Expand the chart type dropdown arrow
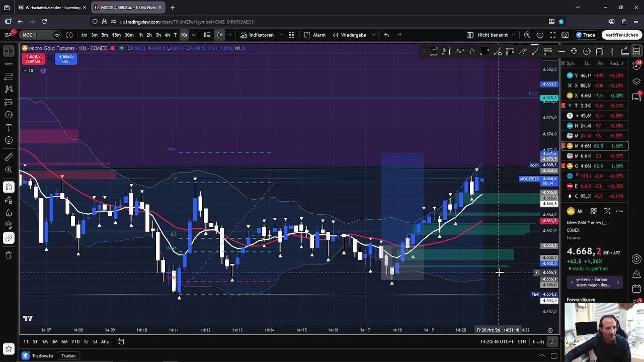Viewport: 644px width, 362px height. click(230, 35)
